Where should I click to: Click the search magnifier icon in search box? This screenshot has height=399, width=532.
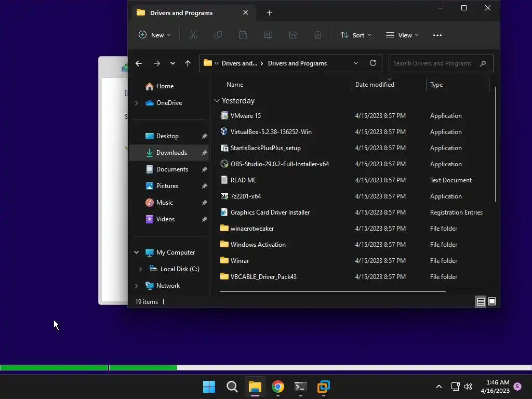point(483,63)
